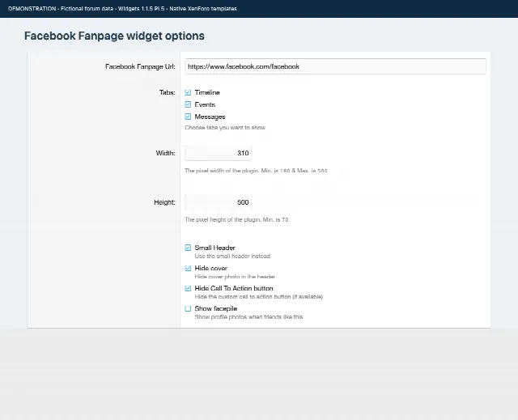Click the 'Width:' label
Viewport: 518px width, 420px height.
[x=165, y=153]
